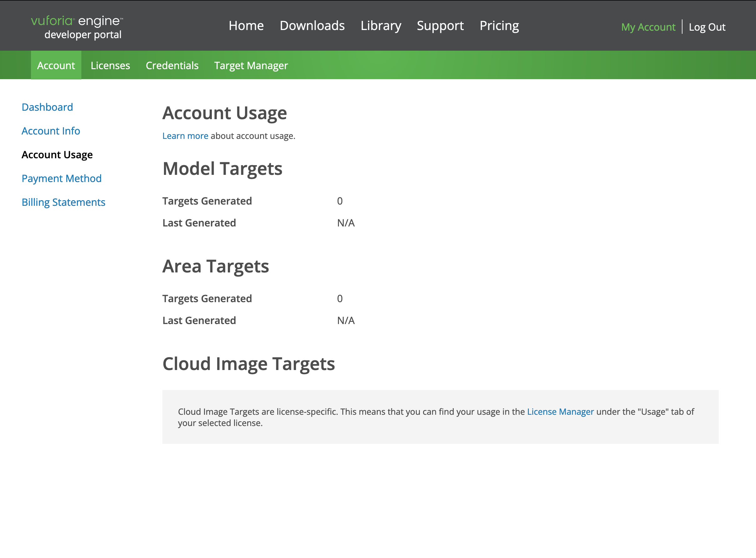
Task: Switch to the Licenses tab
Action: (110, 65)
